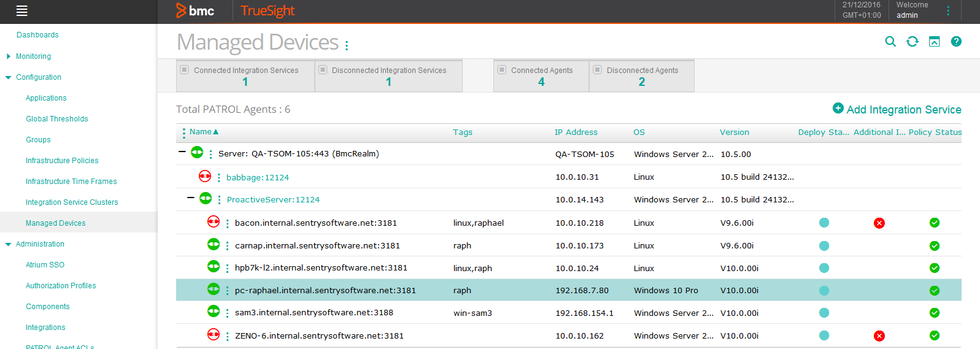Click bacon agent disconnected status icon
This screenshot has height=349, width=980.
point(214,221)
